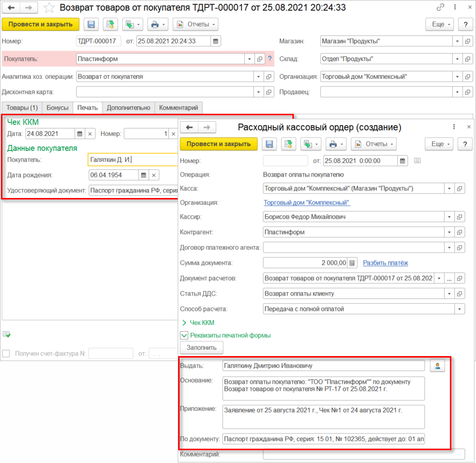Open the Продавец dropdown
The height and width of the screenshot is (463, 476).
point(457,92)
